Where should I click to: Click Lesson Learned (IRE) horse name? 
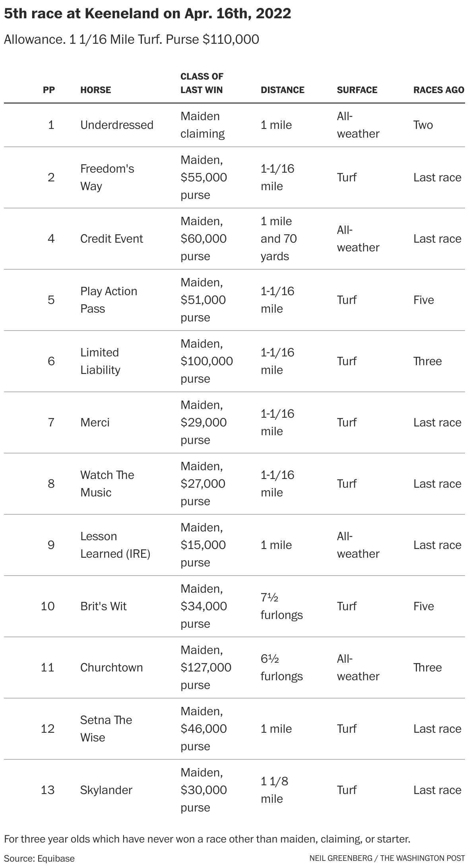(115, 545)
